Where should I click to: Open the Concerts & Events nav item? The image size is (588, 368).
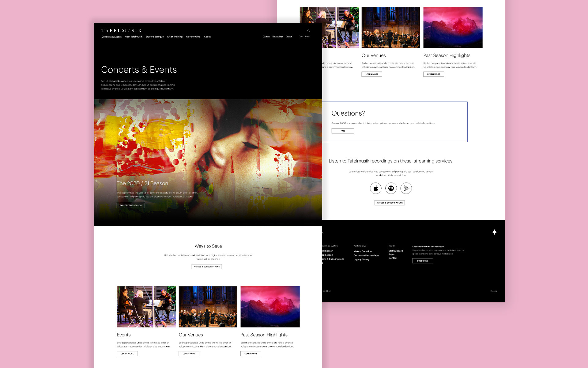click(x=111, y=37)
